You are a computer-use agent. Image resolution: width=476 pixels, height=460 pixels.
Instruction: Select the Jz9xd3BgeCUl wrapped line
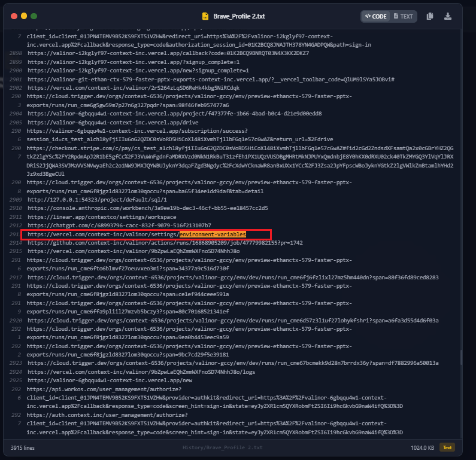pos(46,174)
